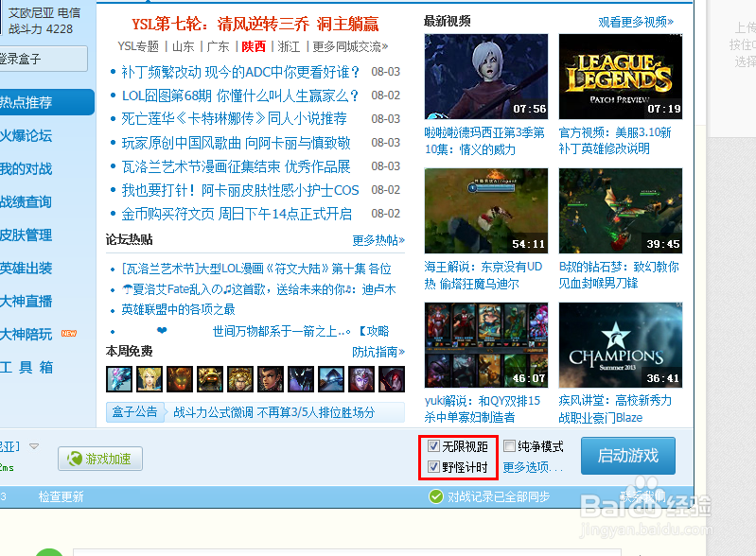Open 更多热帖 link
The width and height of the screenshot is (756, 556).
378,240
